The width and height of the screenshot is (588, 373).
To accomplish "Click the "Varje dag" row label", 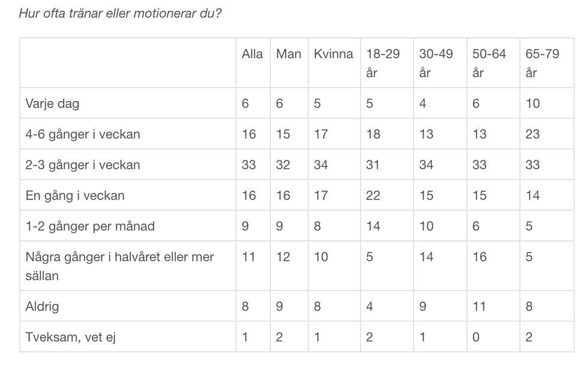I will pyautogui.click(x=52, y=103).
